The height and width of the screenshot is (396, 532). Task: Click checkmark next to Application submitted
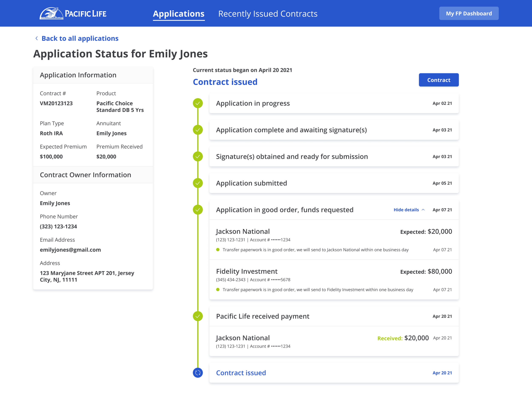tap(198, 183)
